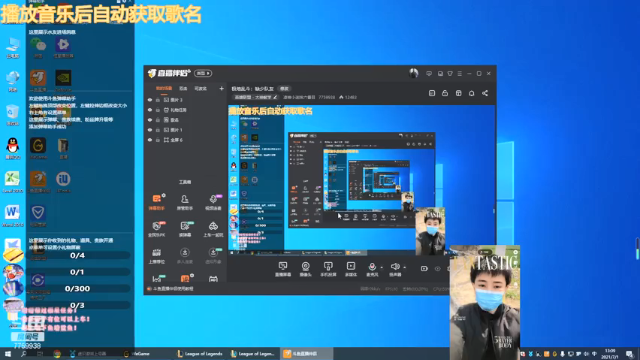The width and height of the screenshot is (640, 360).
Task: Click the Word 2010 desktop icon
Action: click(x=13, y=216)
